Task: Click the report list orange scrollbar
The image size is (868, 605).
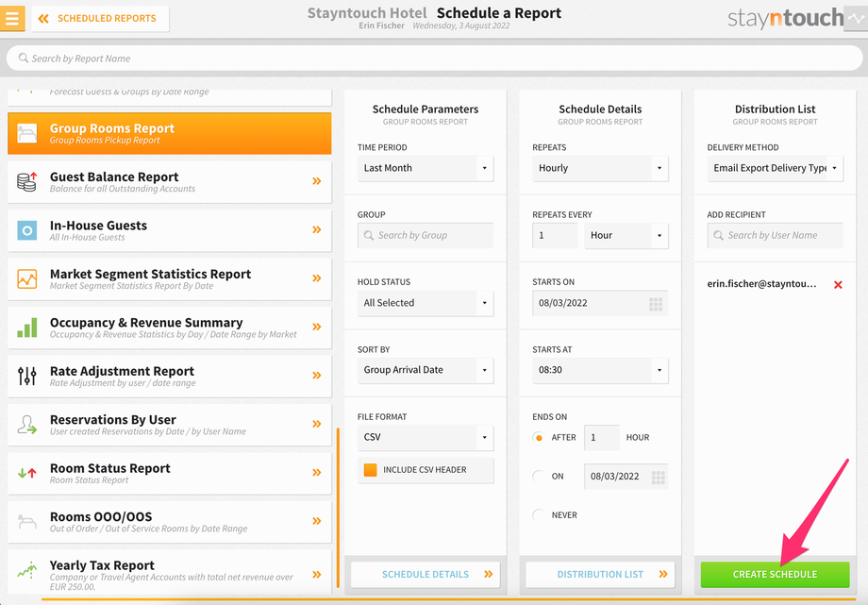Action: [x=338, y=508]
